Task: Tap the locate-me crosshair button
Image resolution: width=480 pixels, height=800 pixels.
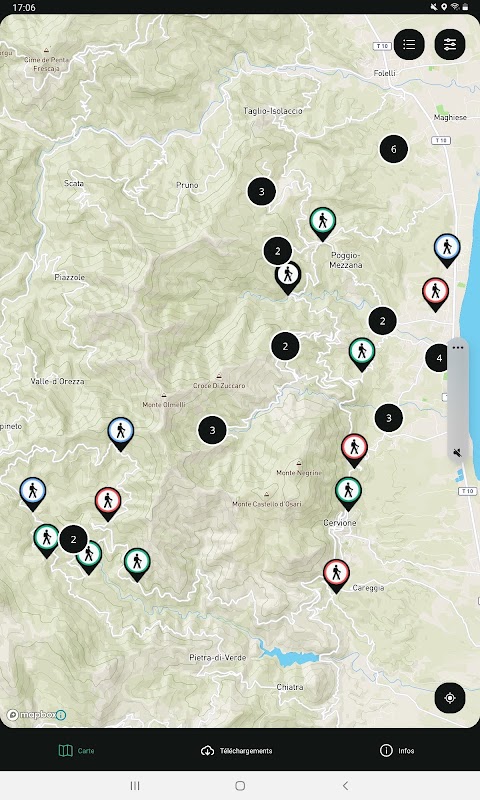Action: [450, 697]
